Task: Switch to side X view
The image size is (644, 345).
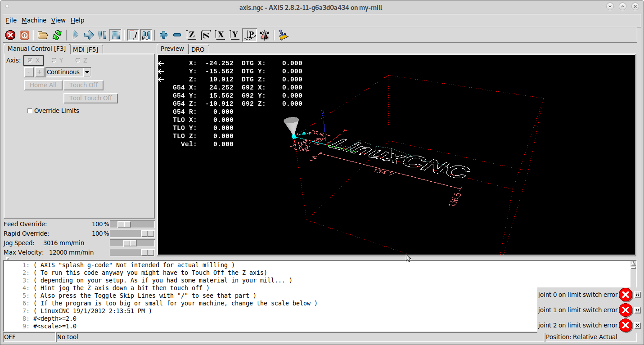Action: click(x=220, y=35)
